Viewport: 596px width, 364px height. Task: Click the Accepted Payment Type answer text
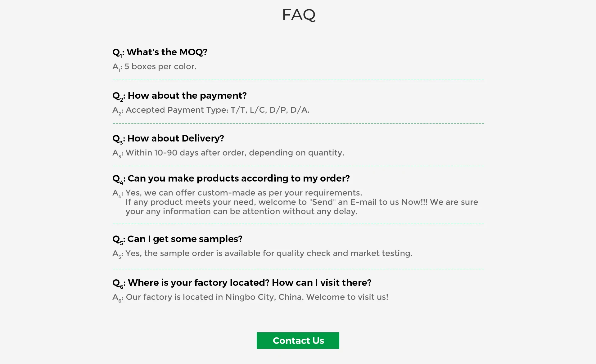[x=211, y=110]
